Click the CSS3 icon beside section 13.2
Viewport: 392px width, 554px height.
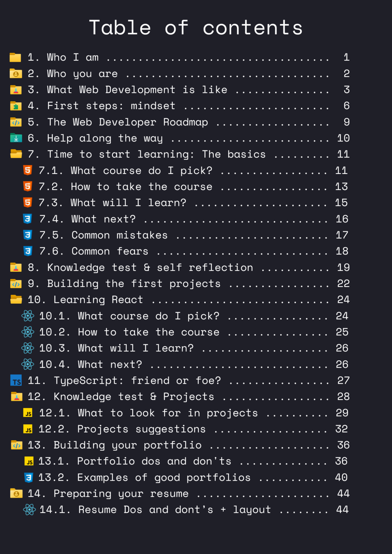point(28,478)
